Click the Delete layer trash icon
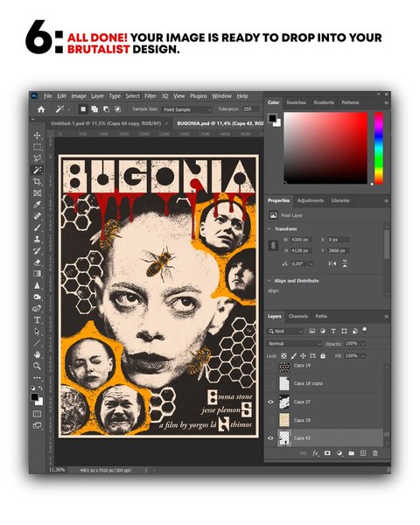Image resolution: width=420 pixels, height=525 pixels. tap(375, 453)
